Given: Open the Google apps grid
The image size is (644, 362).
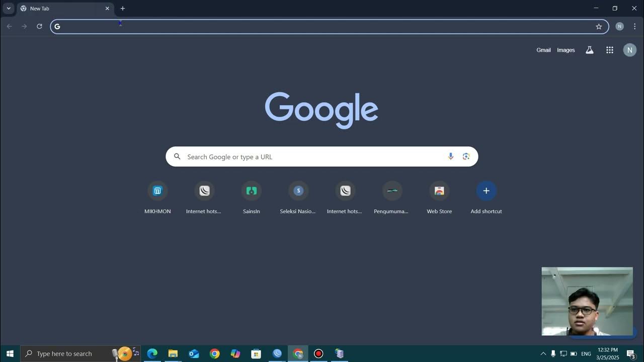Looking at the screenshot, I should click(x=610, y=50).
